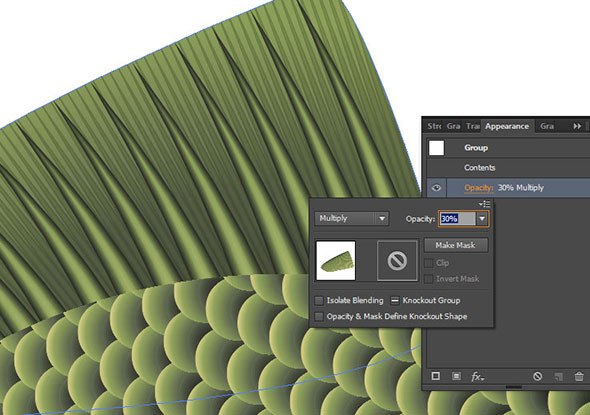Open the fx Add New Effect menu

pos(477,376)
